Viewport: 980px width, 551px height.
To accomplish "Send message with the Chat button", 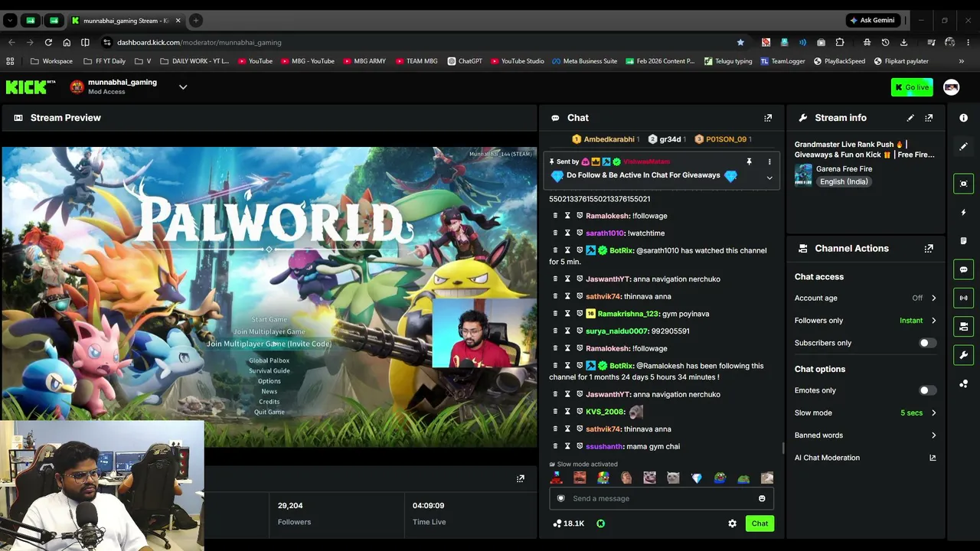I will point(759,523).
